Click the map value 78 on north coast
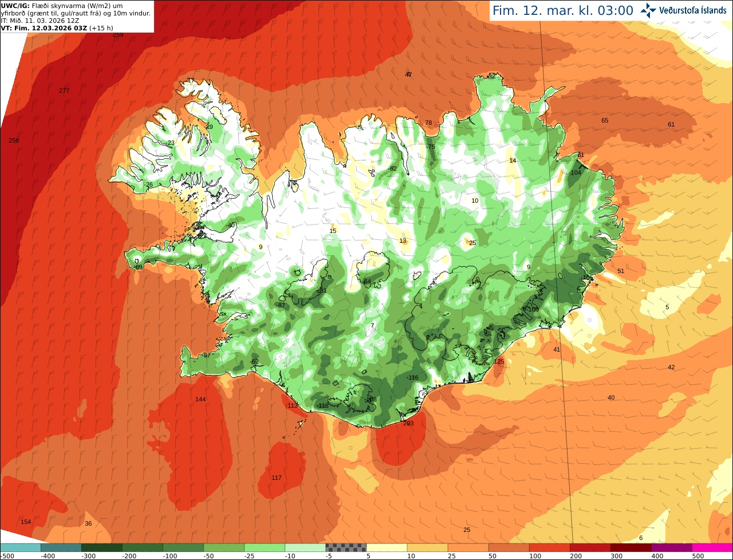The image size is (733, 560). 428,123
